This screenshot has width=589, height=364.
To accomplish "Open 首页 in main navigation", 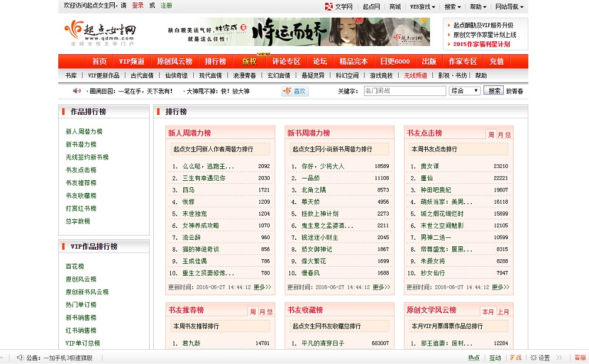I will click(99, 61).
